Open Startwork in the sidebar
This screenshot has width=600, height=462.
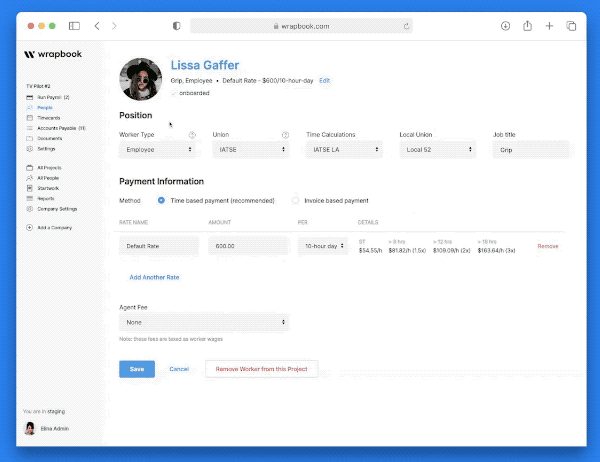click(48, 188)
